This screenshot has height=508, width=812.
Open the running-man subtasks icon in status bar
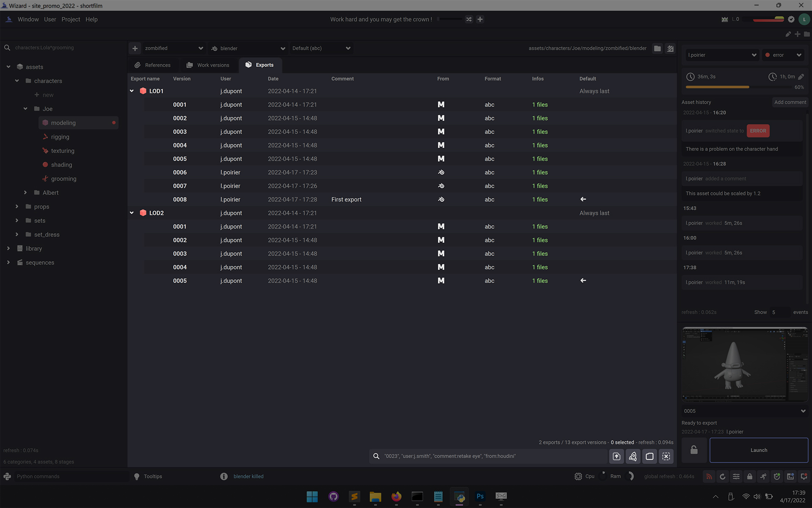763,476
